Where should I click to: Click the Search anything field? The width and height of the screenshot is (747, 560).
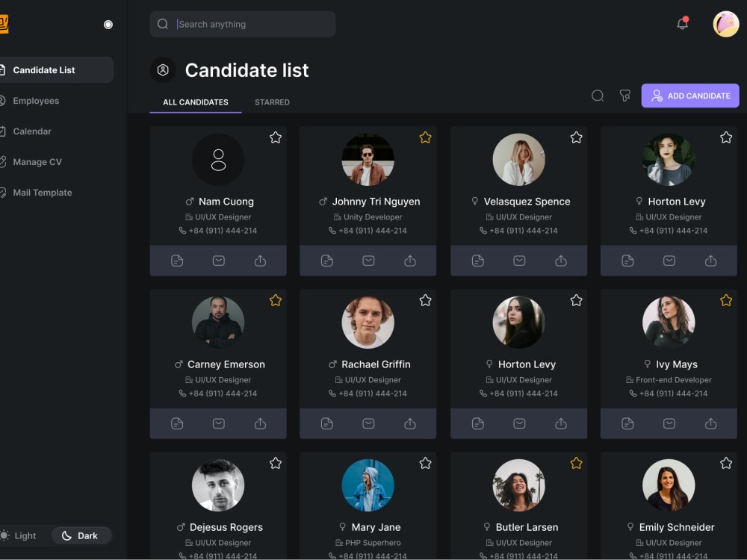(x=243, y=24)
